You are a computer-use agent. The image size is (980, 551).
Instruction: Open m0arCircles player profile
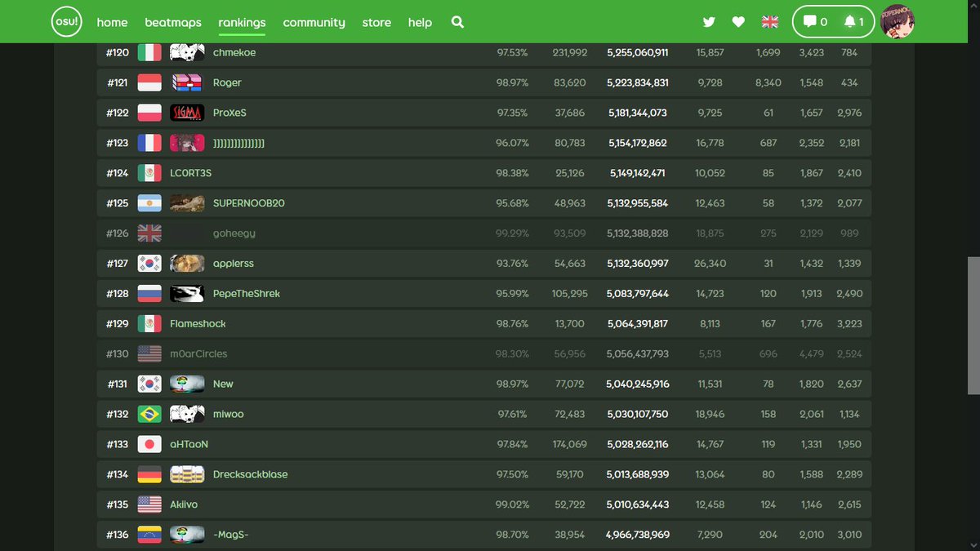pos(198,354)
